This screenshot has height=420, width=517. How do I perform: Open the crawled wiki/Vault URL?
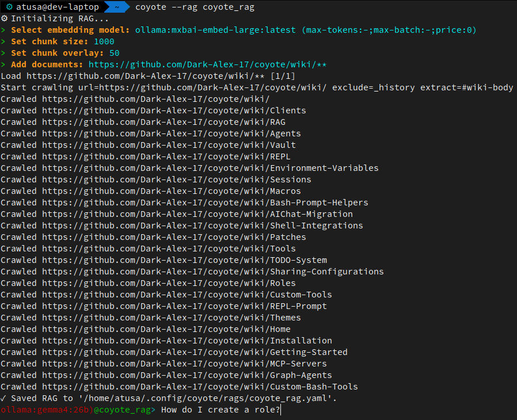(169, 145)
